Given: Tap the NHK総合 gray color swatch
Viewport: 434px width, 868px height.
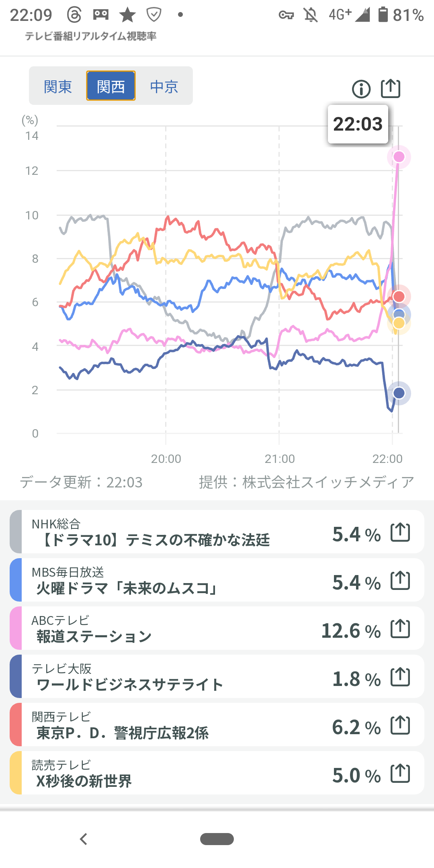Looking at the screenshot, I should pyautogui.click(x=16, y=532).
